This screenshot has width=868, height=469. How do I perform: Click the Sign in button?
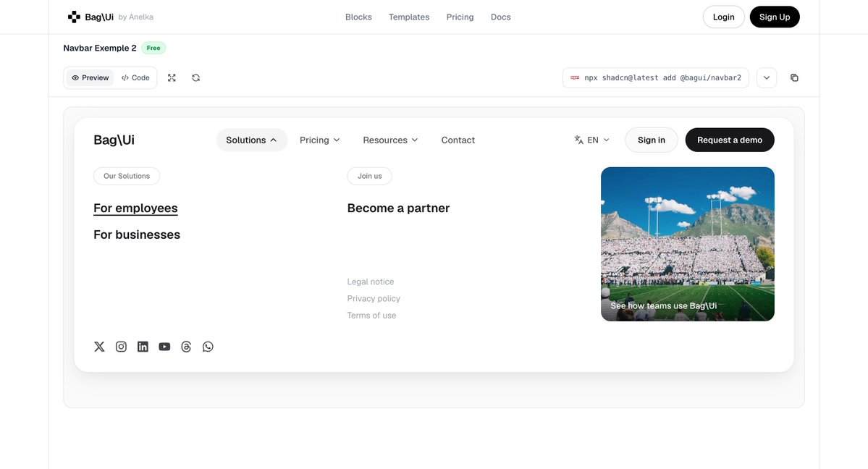pyautogui.click(x=651, y=140)
